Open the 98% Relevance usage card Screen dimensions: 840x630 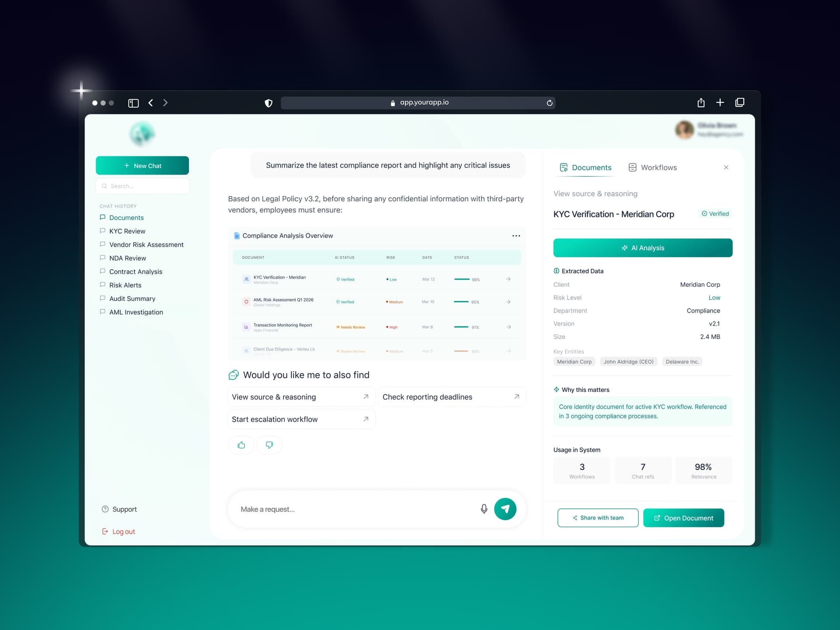tap(704, 470)
